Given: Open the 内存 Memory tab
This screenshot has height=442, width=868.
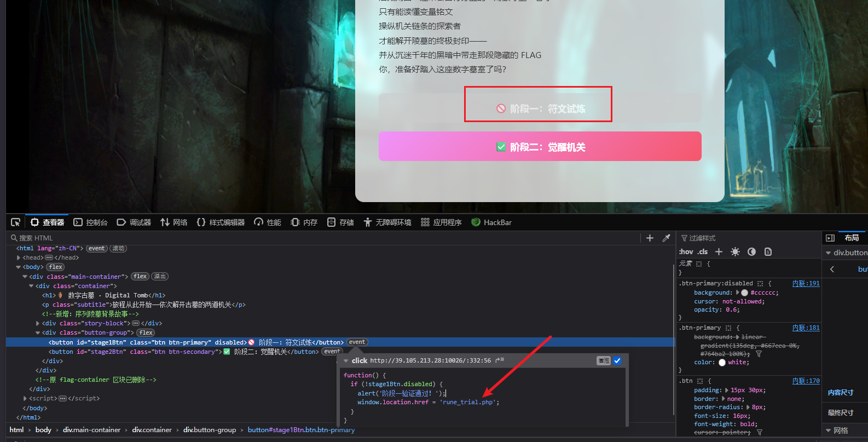Looking at the screenshot, I should (x=304, y=222).
